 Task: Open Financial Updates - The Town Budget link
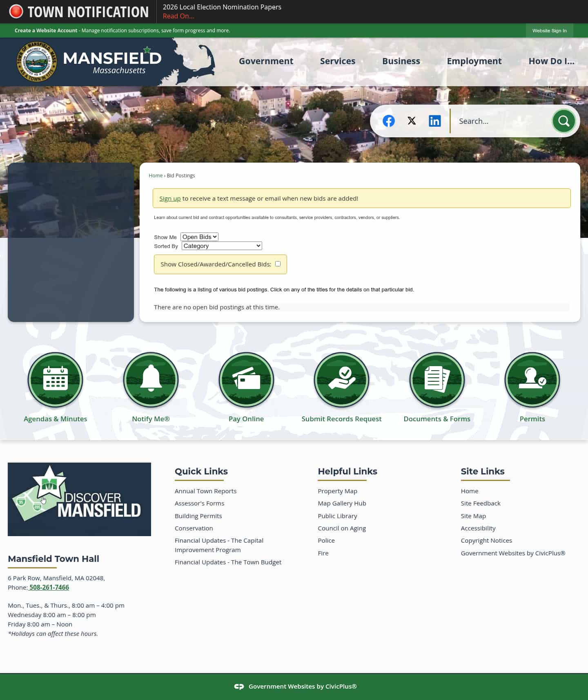[x=228, y=562]
